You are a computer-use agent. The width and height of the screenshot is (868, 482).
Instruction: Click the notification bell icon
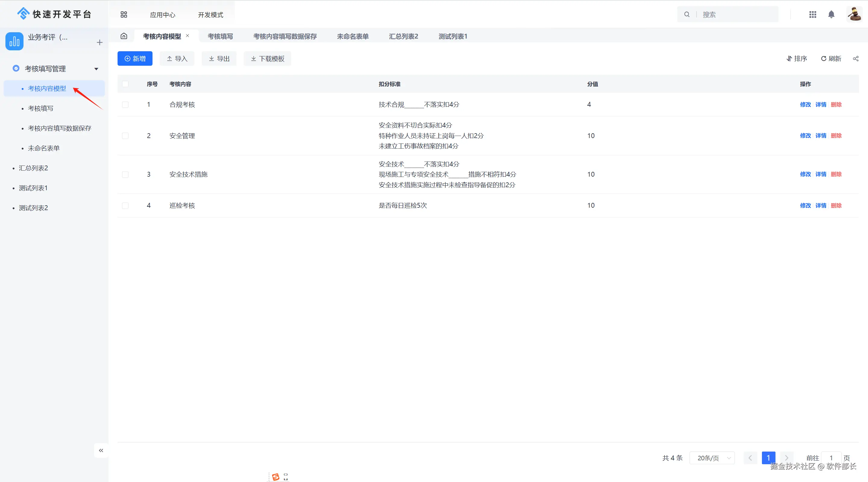[831, 14]
